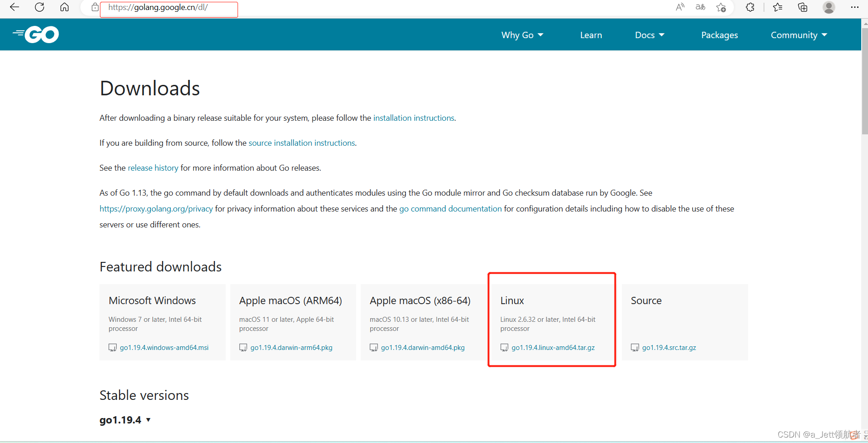The height and width of the screenshot is (443, 868).
Task: Reload the page with the refresh icon
Action: [x=40, y=7]
